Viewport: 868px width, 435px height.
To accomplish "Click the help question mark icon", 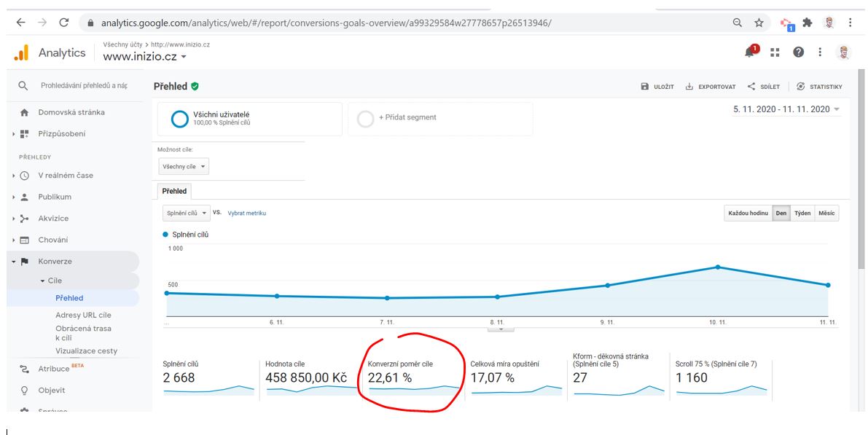I will (798, 52).
